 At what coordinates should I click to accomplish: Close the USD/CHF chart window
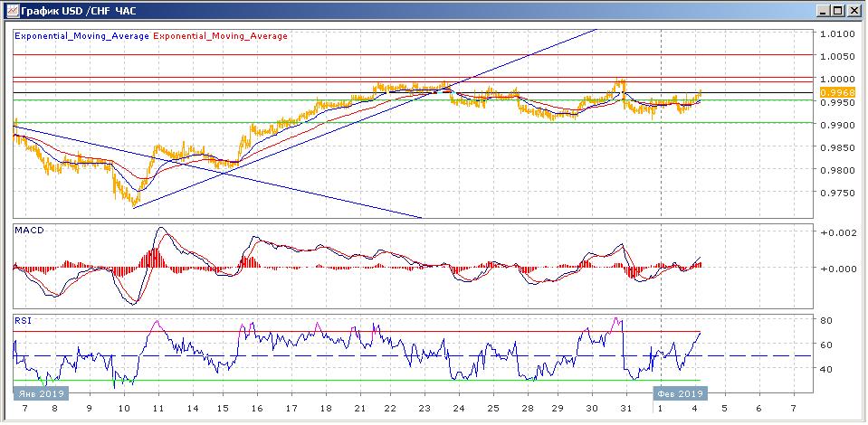tap(853, 11)
